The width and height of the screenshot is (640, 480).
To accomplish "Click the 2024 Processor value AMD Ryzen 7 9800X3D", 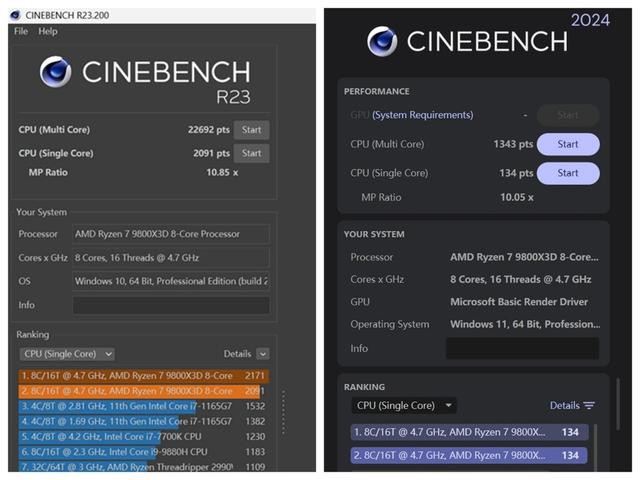I will pyautogui.click(x=524, y=257).
